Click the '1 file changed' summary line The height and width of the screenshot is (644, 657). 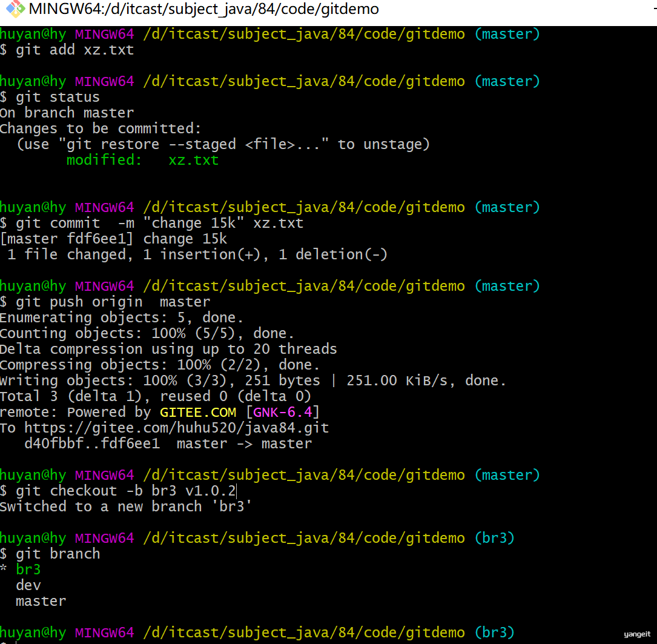[x=197, y=254]
